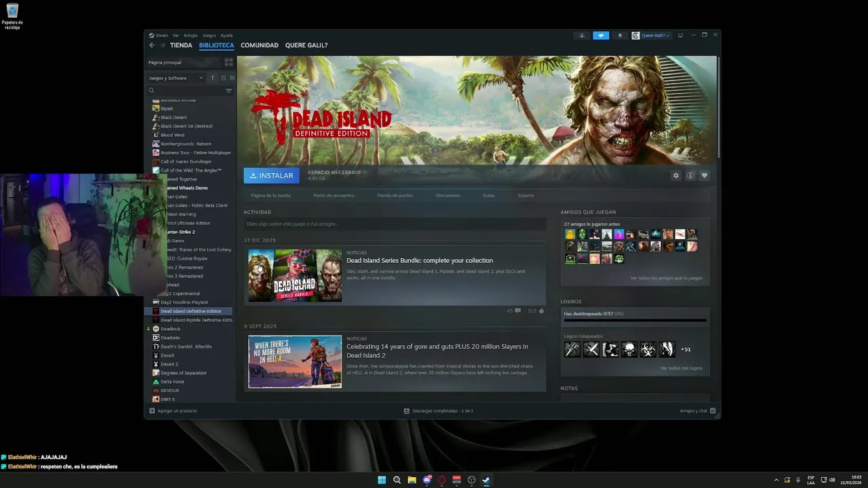Click Ver todos mis logros
This screenshot has width=868, height=488.
click(681, 368)
